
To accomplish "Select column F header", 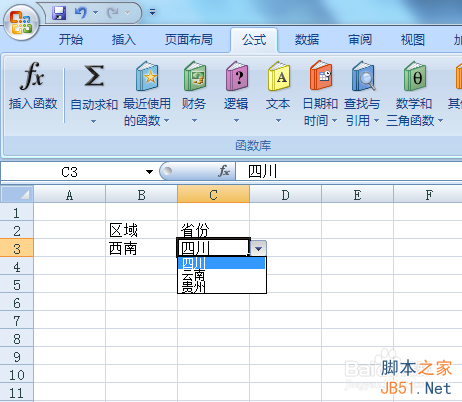I will click(x=428, y=195).
